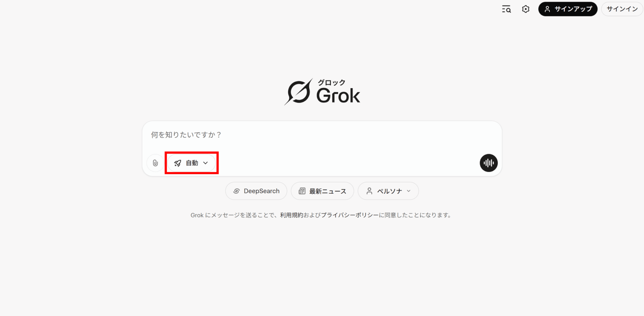Click the paperclip attach file icon
The height and width of the screenshot is (316, 644).
tap(155, 163)
